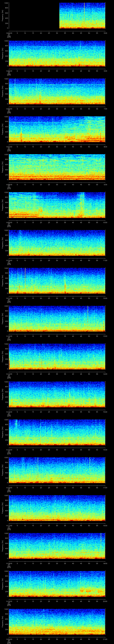The height and width of the screenshot is (644, 114).
Task: Pick the spectrogram panel starting at 6:10:00
Action: [57, 243]
